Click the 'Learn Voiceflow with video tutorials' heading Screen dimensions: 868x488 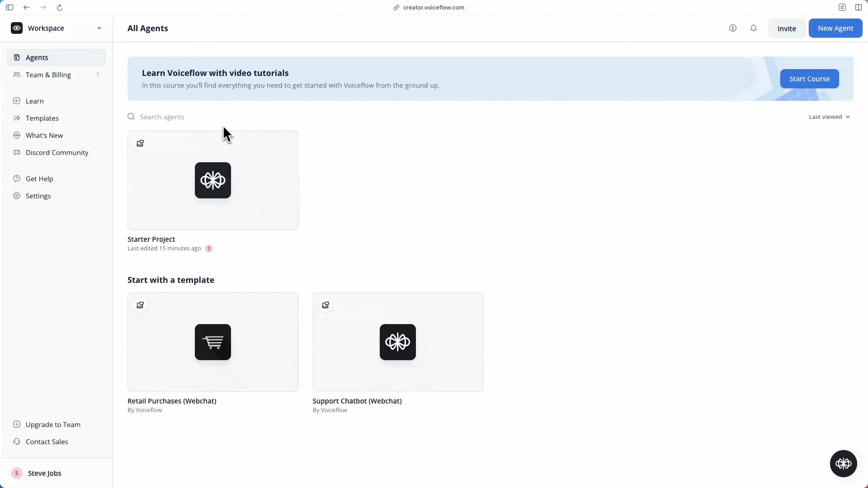215,73
